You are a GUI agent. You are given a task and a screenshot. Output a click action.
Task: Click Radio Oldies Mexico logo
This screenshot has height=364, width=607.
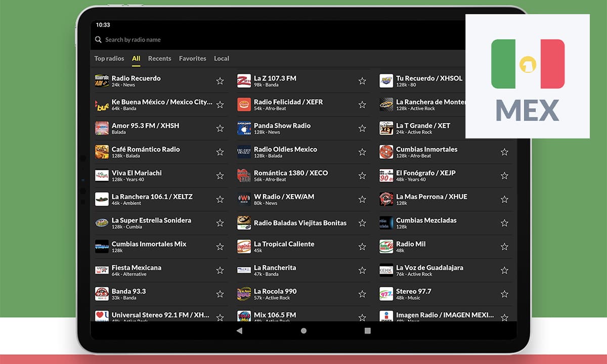[x=244, y=152]
